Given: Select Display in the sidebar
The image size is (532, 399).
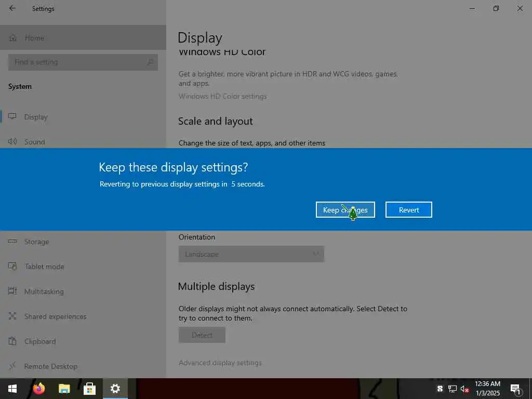Looking at the screenshot, I should click(83, 117).
